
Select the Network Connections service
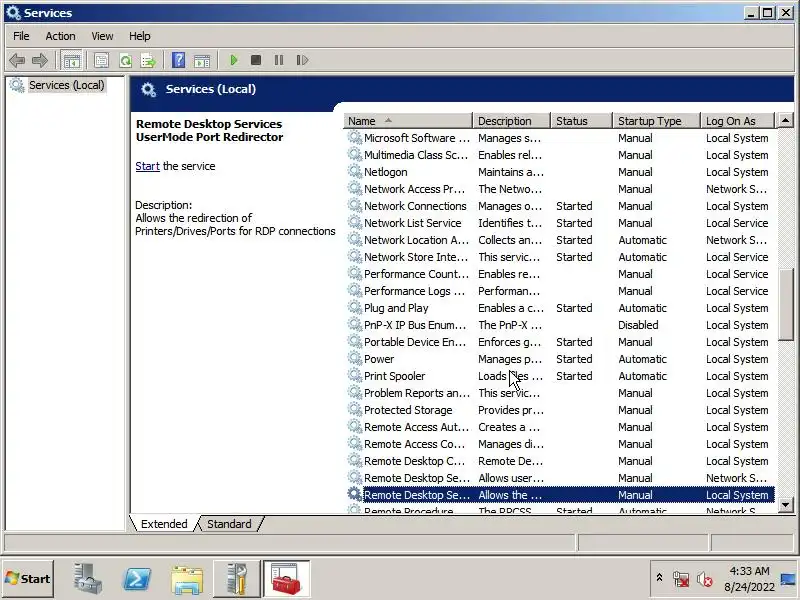click(x=560, y=206)
